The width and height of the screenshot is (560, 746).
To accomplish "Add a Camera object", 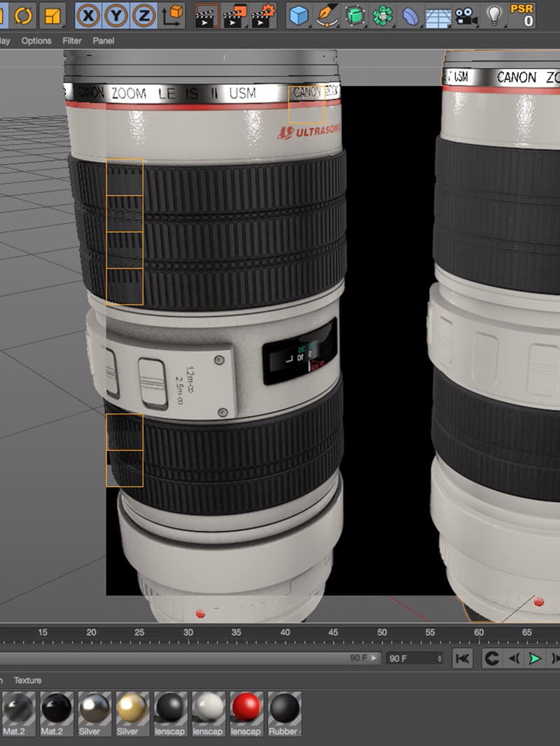I will [x=466, y=15].
